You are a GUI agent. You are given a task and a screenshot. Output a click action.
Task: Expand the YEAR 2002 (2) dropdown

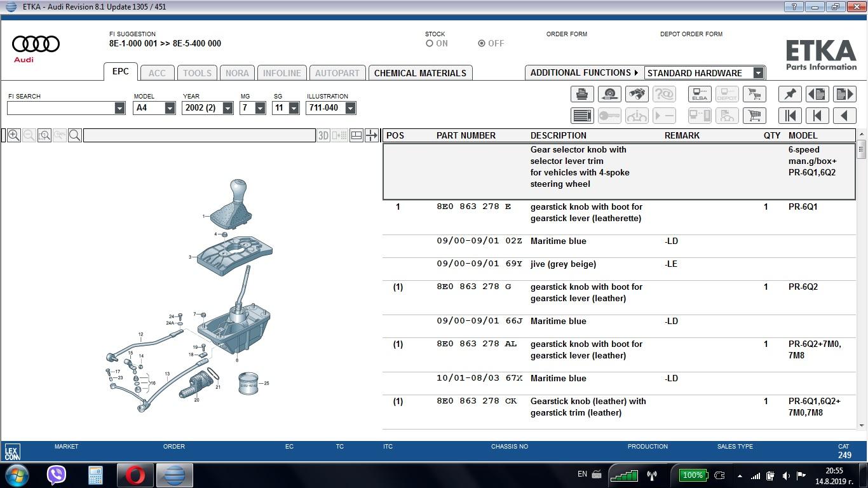tap(228, 108)
